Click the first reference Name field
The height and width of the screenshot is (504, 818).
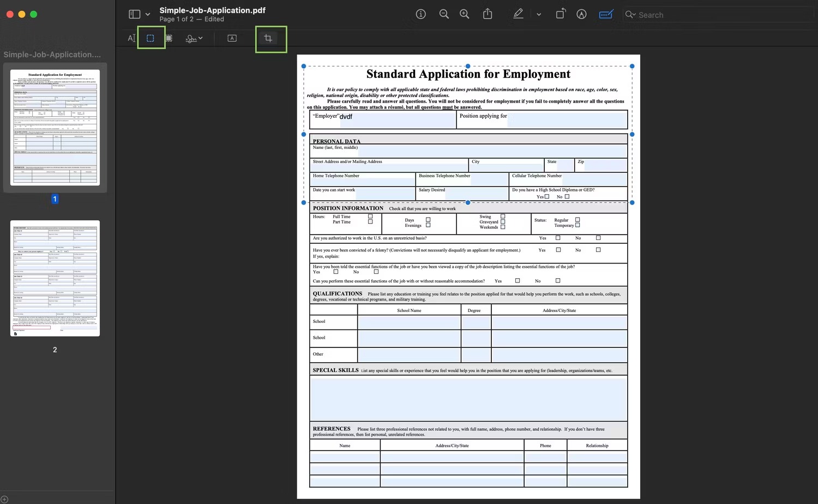pos(345,457)
